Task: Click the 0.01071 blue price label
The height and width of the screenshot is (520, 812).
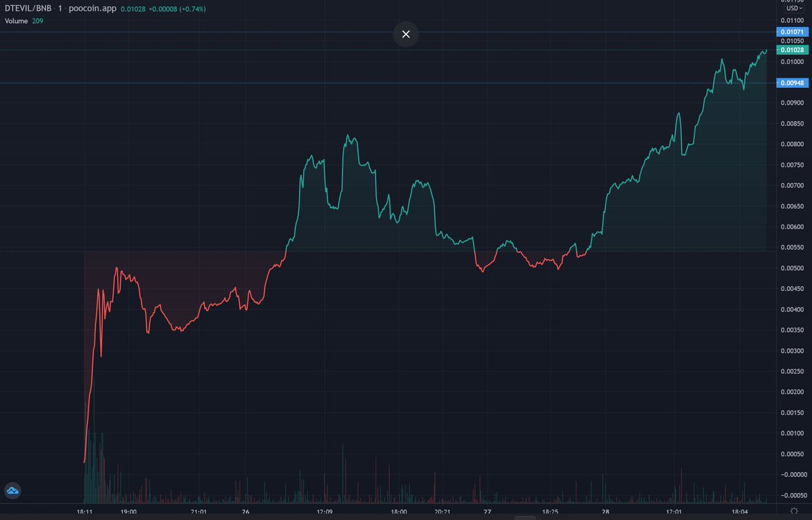Action: click(x=792, y=32)
